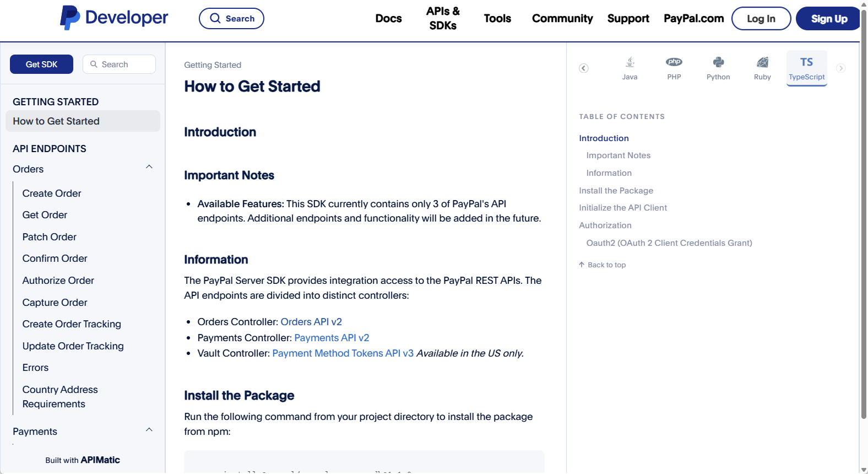Jump to Authorization in table of contents
Viewport: 868px width, 474px height.
click(605, 225)
